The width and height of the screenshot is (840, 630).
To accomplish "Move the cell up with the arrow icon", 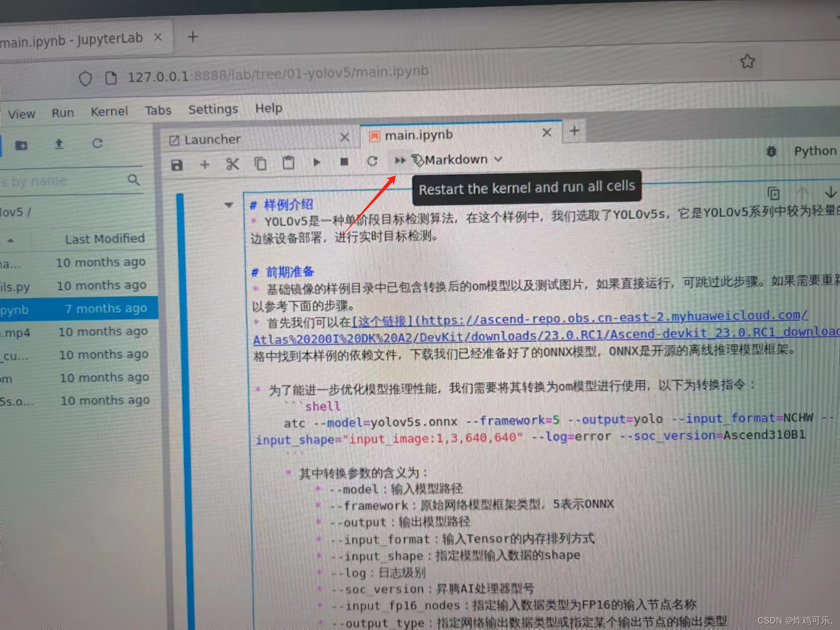I will pos(802,193).
